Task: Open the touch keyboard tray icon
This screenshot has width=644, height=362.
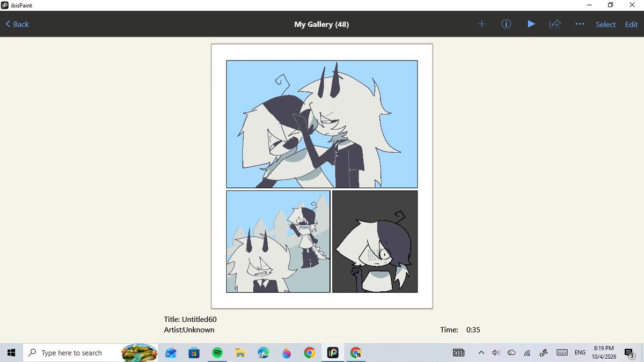Action: (x=562, y=353)
